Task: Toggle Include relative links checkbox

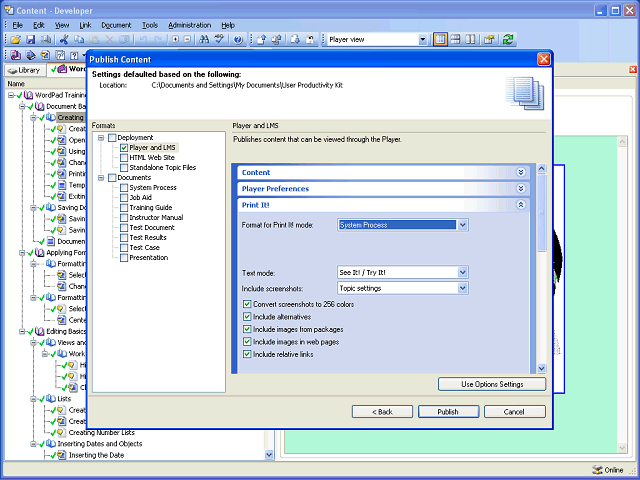Action: [x=247, y=354]
